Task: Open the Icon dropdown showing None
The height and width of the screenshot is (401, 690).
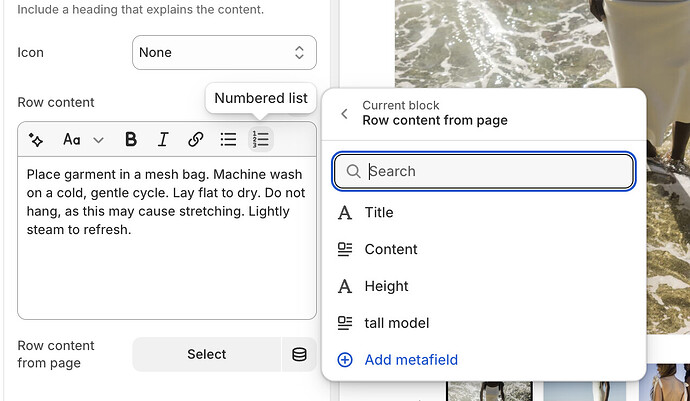Action: (224, 53)
